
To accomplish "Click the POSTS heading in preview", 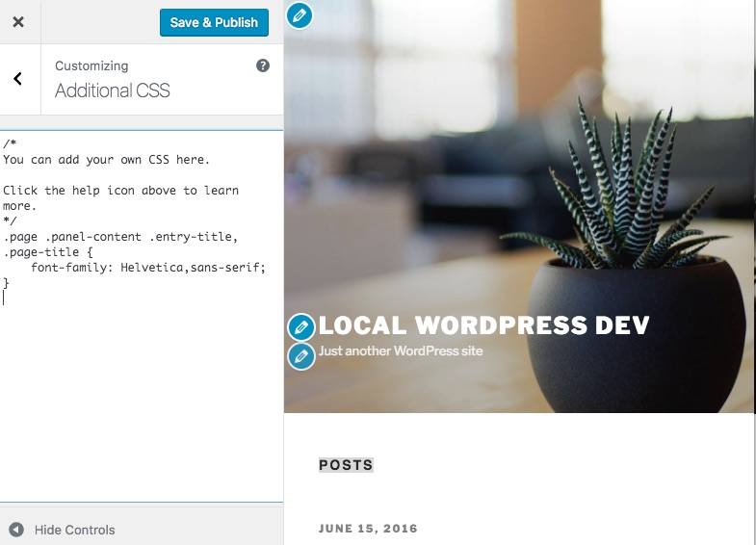I will tap(346, 465).
